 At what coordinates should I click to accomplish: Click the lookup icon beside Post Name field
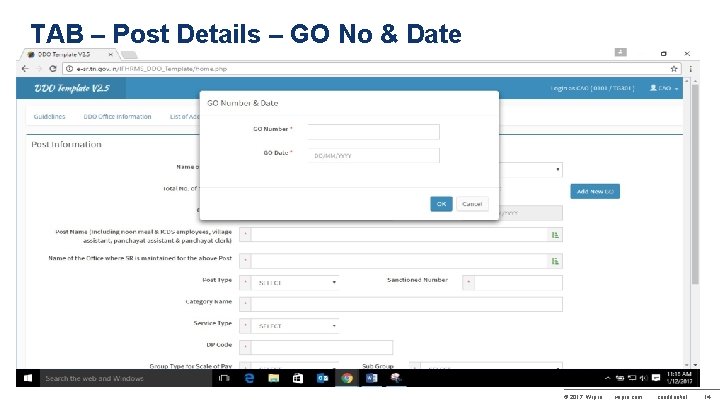[555, 235]
